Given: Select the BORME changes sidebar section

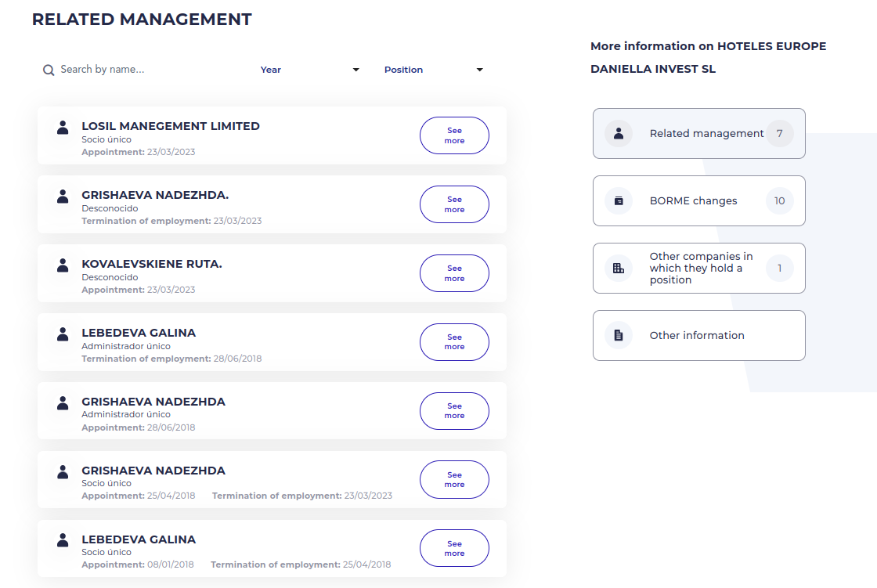Looking at the screenshot, I should coord(699,200).
